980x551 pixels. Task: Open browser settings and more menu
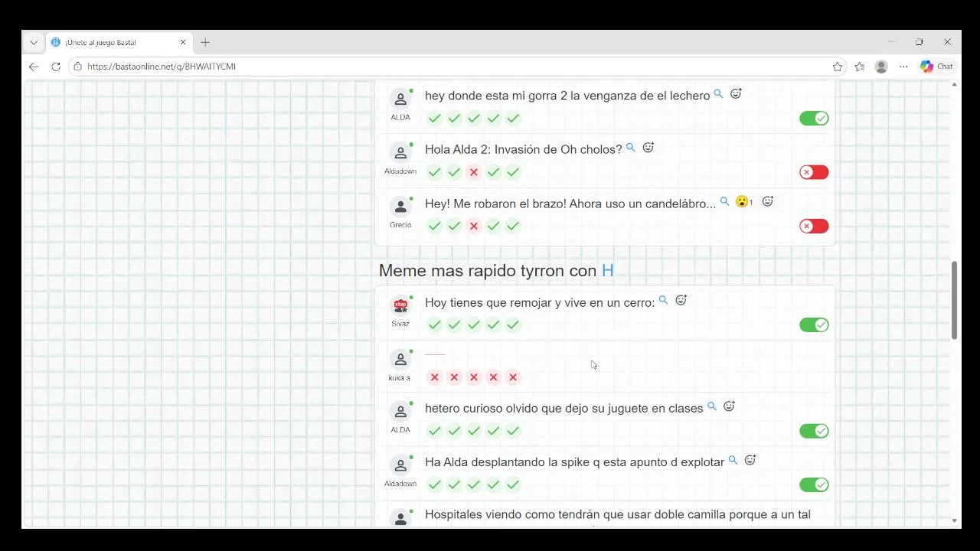click(x=903, y=67)
